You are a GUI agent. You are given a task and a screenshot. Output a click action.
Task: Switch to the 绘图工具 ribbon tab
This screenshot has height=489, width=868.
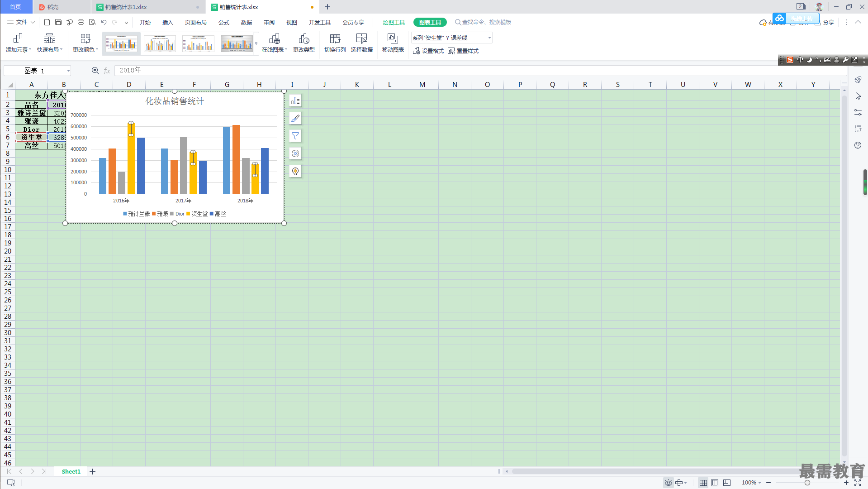coord(394,22)
